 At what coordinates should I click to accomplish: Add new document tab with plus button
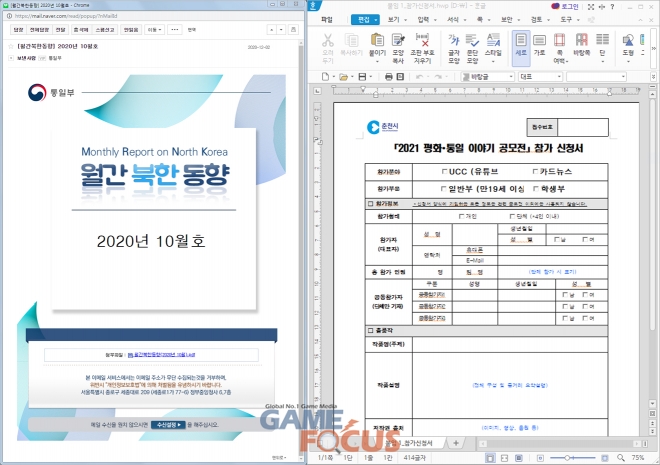tap(455, 442)
